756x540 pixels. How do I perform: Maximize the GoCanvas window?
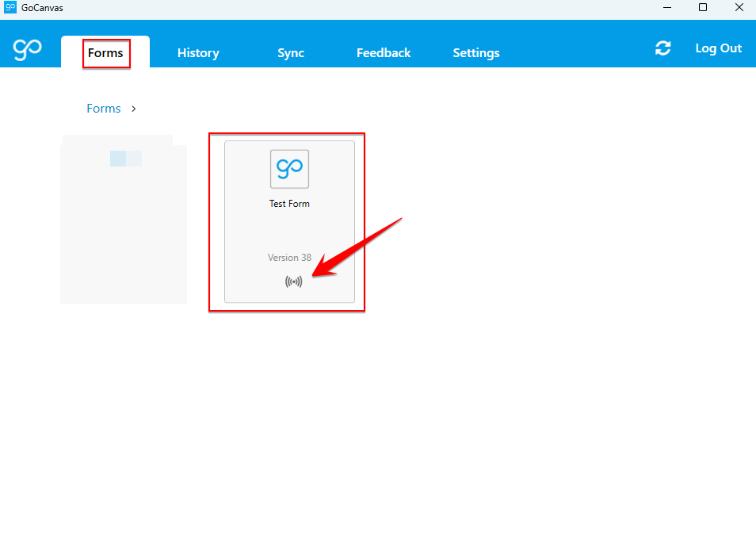click(x=703, y=8)
